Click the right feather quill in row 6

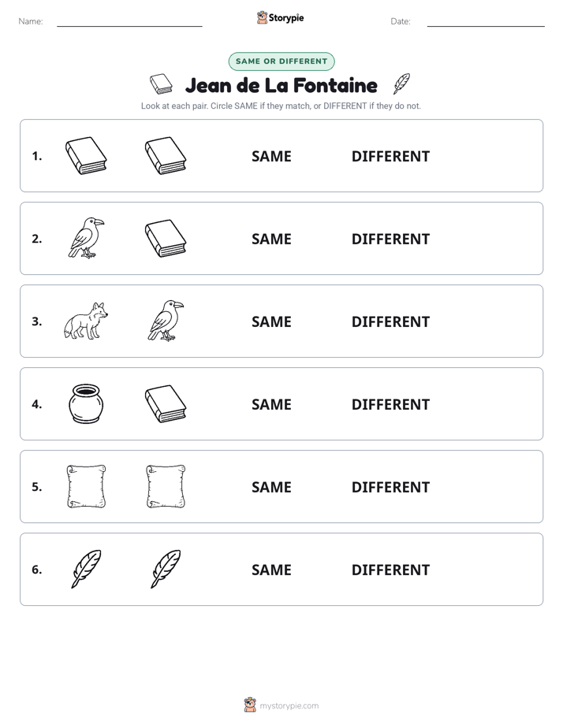[166, 569]
